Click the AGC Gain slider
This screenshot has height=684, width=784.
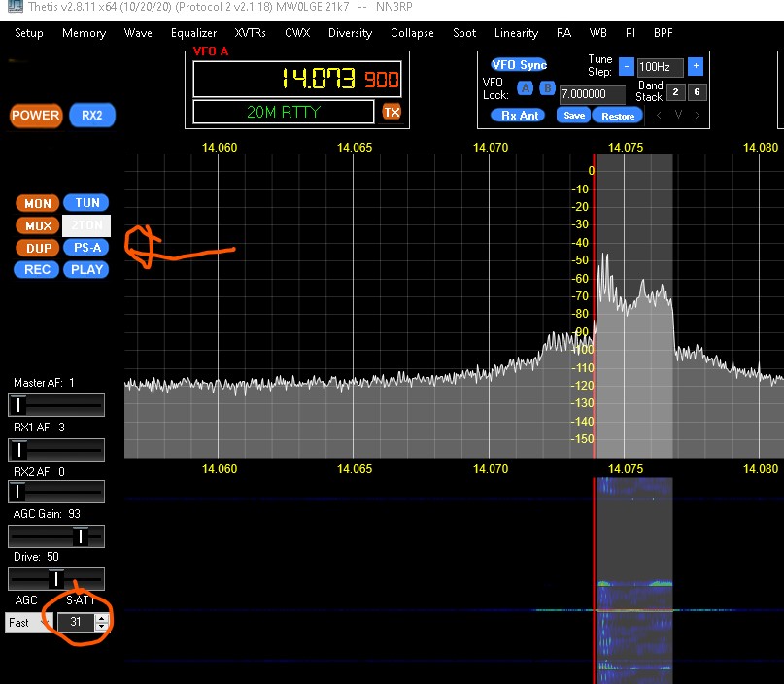point(56,536)
